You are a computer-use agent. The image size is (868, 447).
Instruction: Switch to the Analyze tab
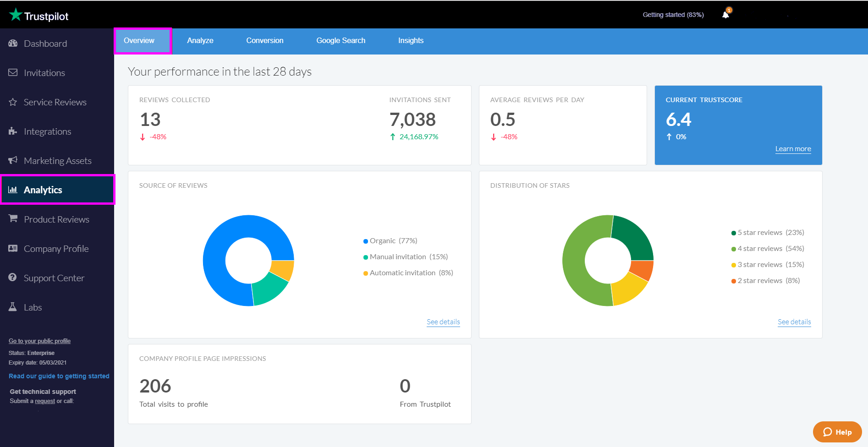click(x=200, y=41)
